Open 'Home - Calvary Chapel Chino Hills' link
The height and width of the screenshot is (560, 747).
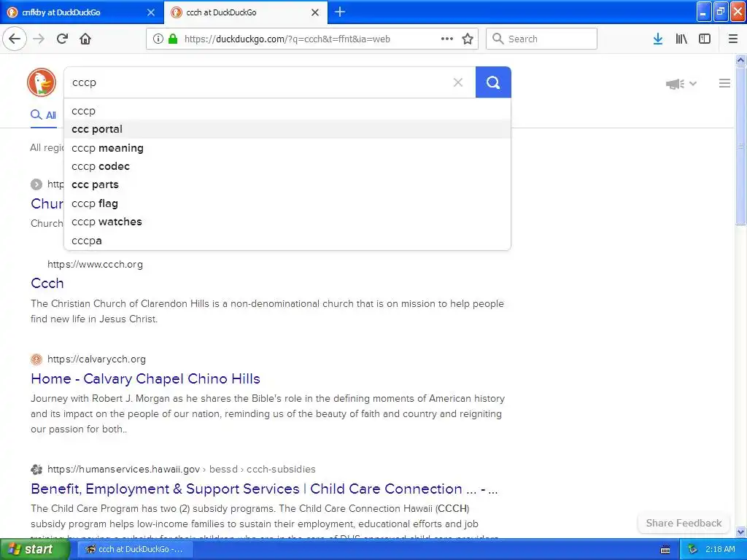(145, 378)
